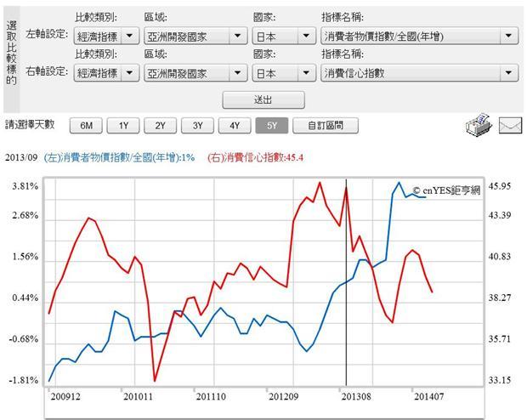
Task: Click the blue CPI line peak
Action: click(399, 183)
